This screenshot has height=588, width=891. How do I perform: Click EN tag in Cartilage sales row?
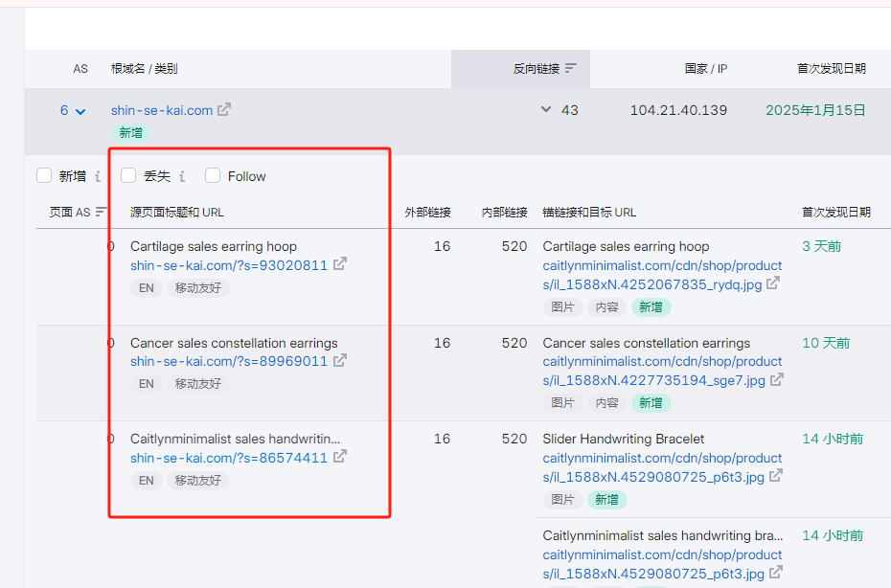coord(147,288)
